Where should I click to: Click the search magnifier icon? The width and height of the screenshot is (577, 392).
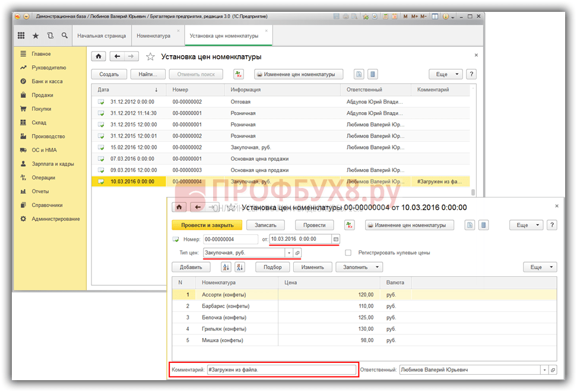point(64,36)
